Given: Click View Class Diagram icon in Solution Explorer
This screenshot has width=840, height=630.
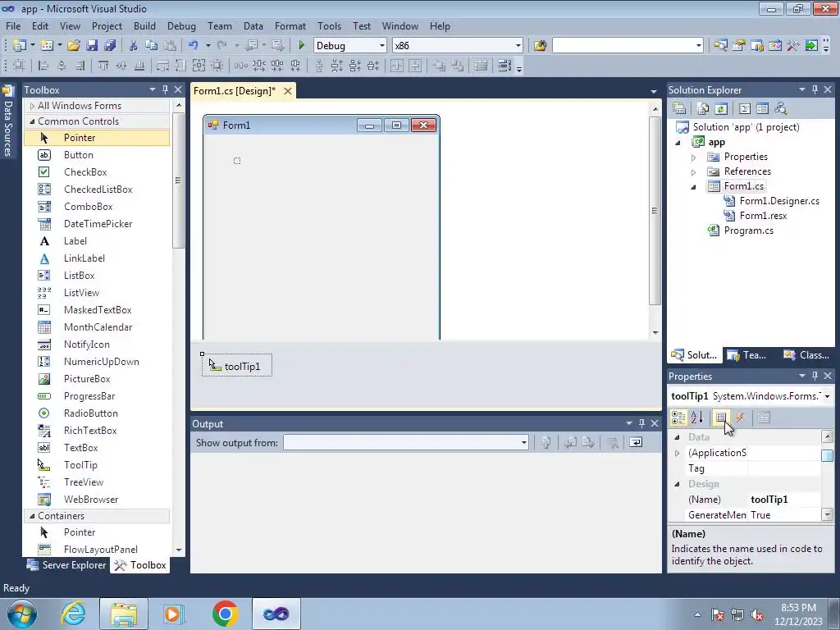Looking at the screenshot, I should [781, 109].
